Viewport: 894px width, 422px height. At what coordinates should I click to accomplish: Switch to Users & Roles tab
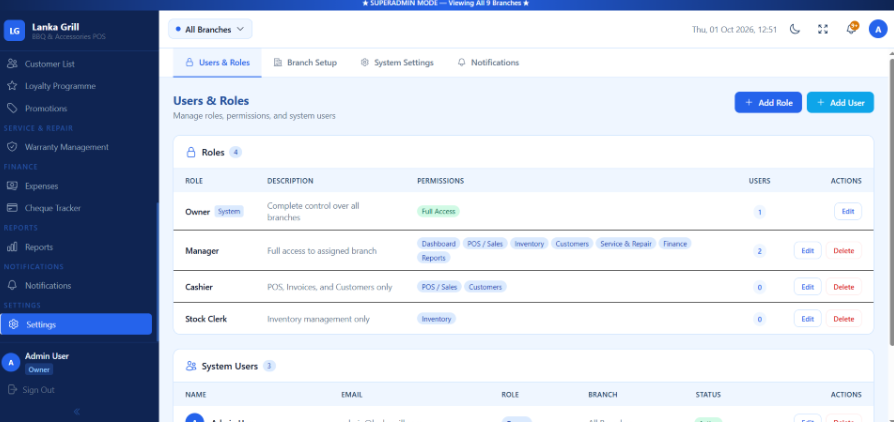tap(217, 63)
